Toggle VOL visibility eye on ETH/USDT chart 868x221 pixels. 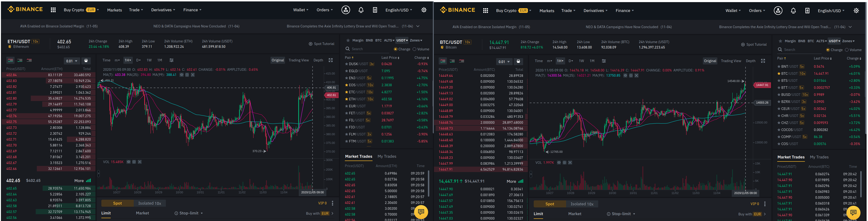tap(128, 162)
